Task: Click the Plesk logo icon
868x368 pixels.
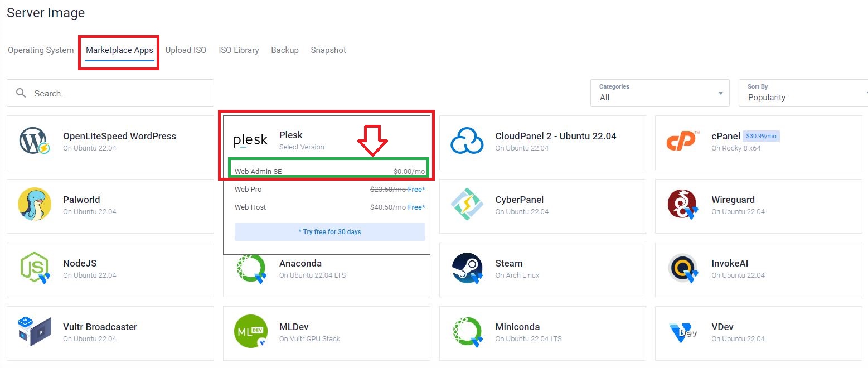Action: click(x=250, y=141)
